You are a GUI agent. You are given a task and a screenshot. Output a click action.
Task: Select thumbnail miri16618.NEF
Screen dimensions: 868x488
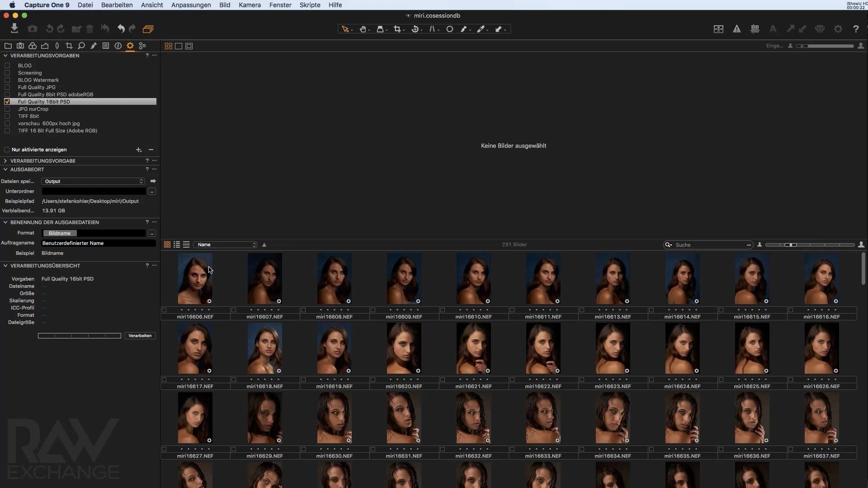[265, 348]
